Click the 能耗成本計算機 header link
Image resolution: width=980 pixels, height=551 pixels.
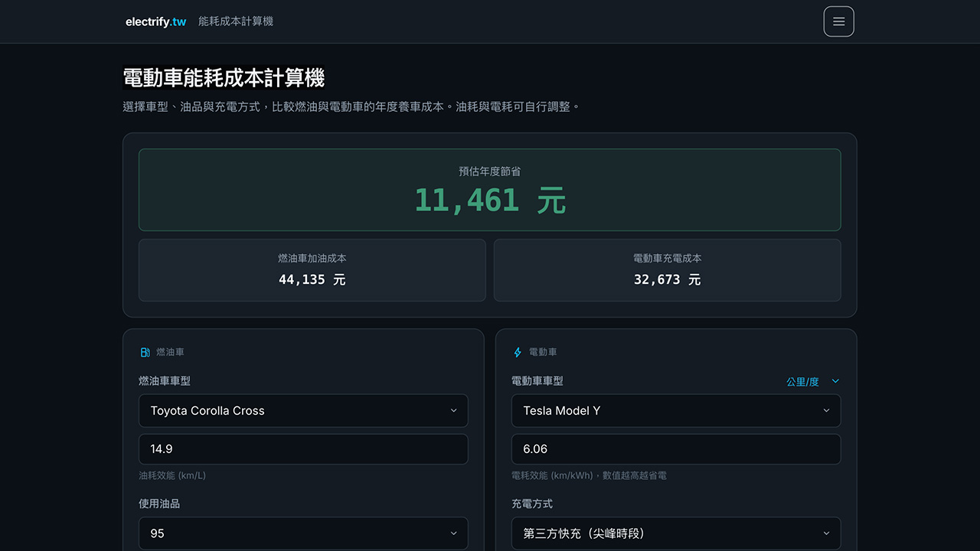tap(236, 21)
